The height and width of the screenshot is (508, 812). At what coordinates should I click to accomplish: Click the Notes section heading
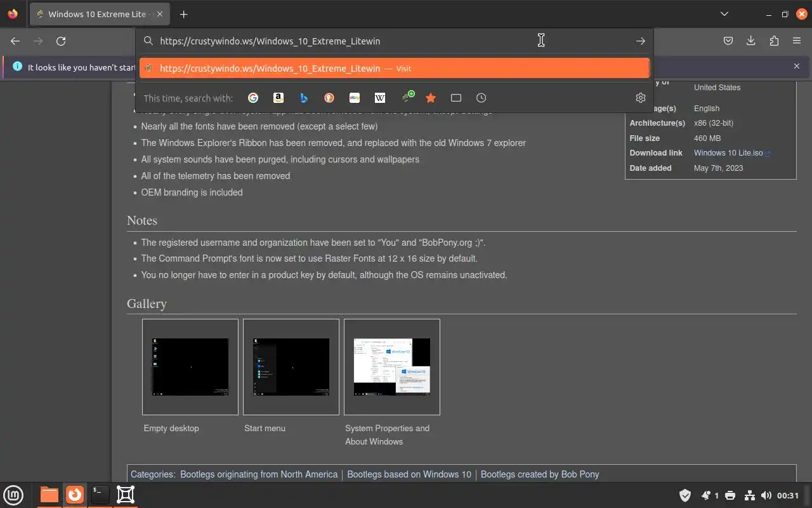point(142,220)
